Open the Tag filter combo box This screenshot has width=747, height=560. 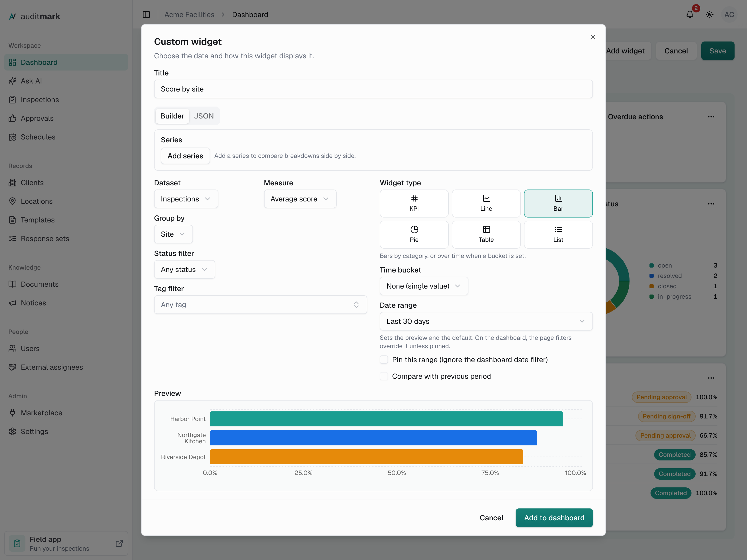click(x=260, y=304)
